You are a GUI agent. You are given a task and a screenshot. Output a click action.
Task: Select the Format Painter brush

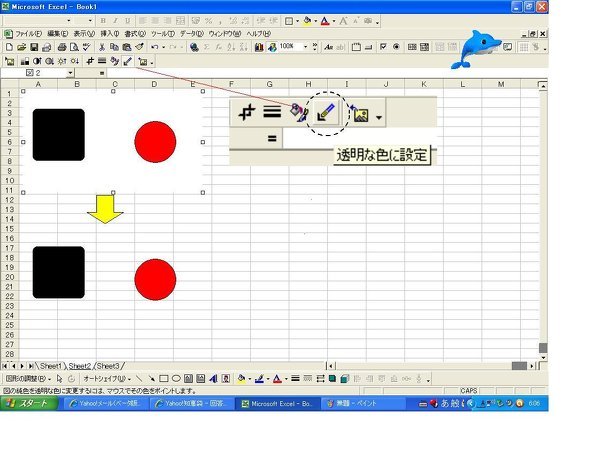[x=139, y=47]
